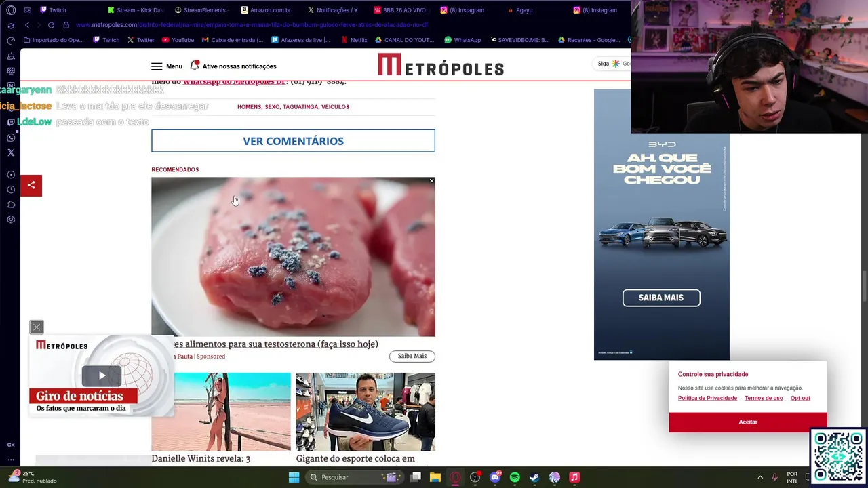
Task: Click the notification bell icon
Action: coord(195,66)
